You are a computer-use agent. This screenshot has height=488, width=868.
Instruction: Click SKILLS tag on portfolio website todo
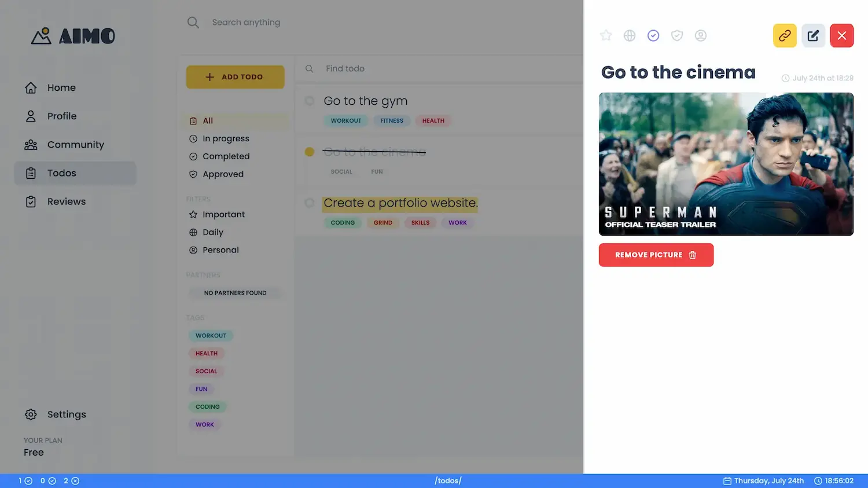(x=421, y=223)
